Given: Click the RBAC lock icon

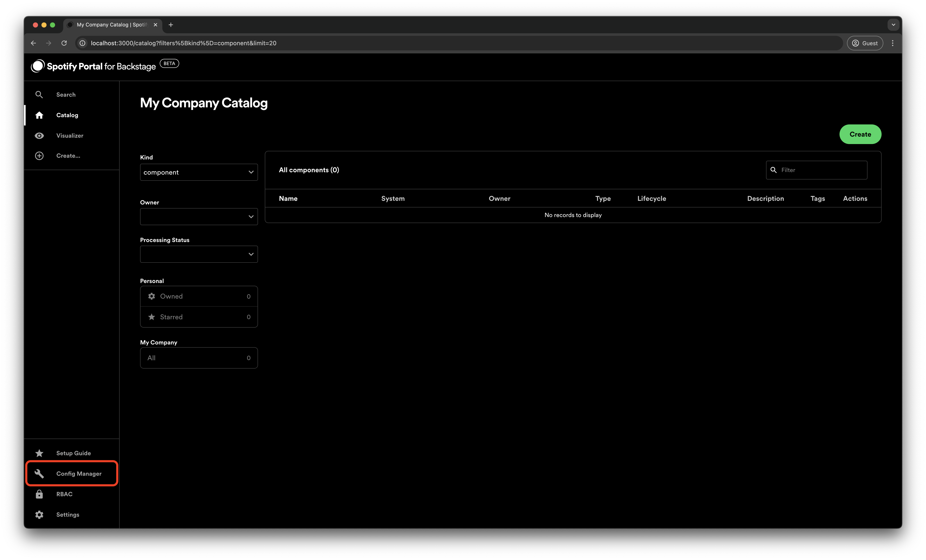Looking at the screenshot, I should pyautogui.click(x=39, y=494).
